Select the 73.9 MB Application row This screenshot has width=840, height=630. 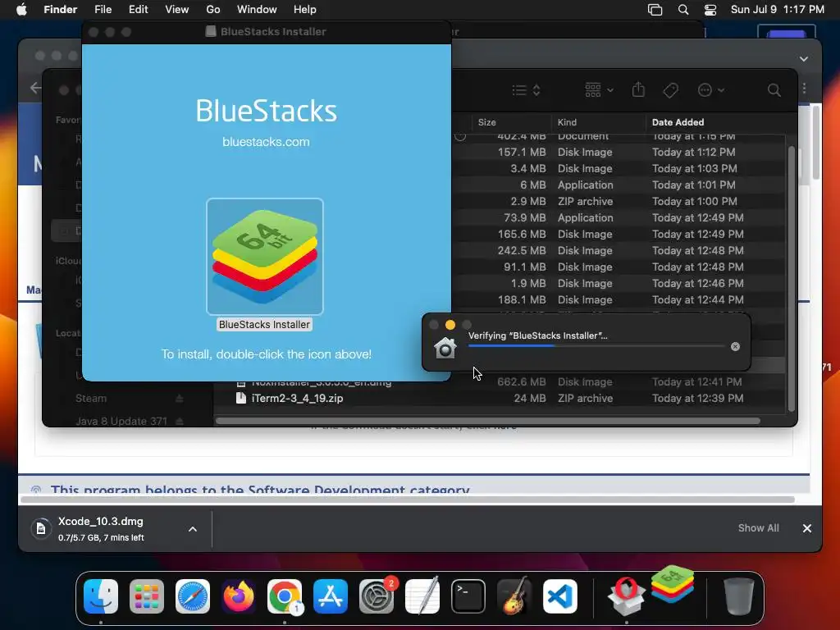619,217
